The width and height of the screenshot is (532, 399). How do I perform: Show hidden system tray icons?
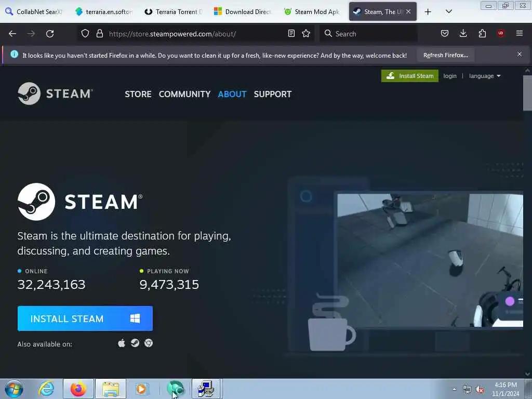coord(454,389)
